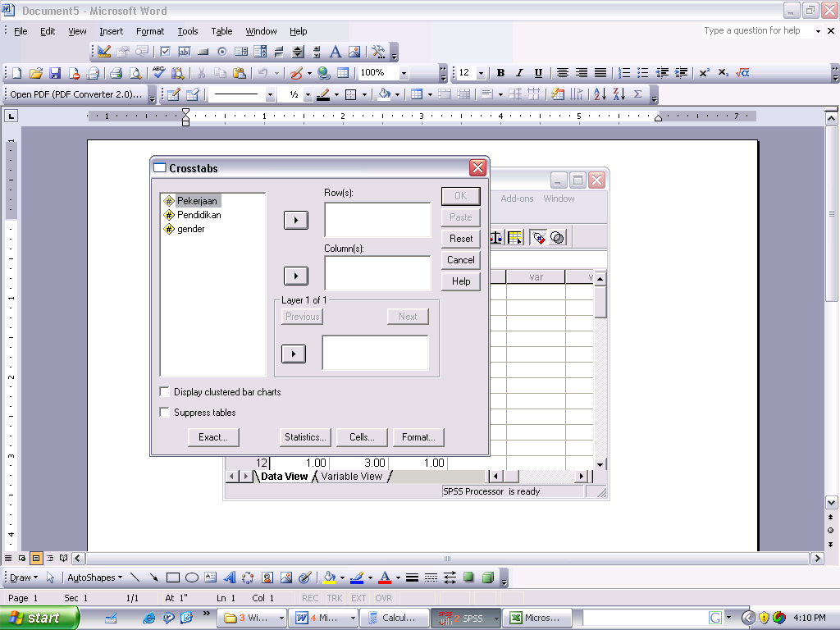Viewport: 840px width, 630px height.
Task: Open the Zoom 100% dropdown
Action: (x=404, y=73)
